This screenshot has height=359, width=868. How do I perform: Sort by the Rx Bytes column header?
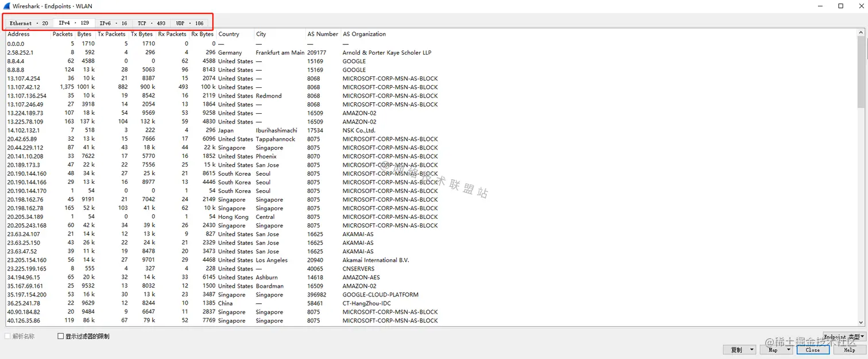tap(203, 34)
